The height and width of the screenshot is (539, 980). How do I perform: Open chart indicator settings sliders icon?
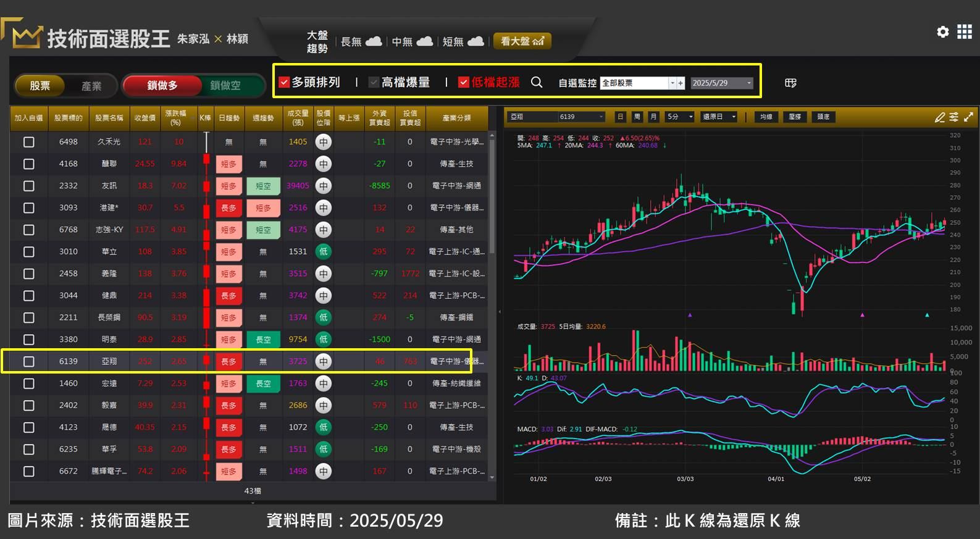954,117
